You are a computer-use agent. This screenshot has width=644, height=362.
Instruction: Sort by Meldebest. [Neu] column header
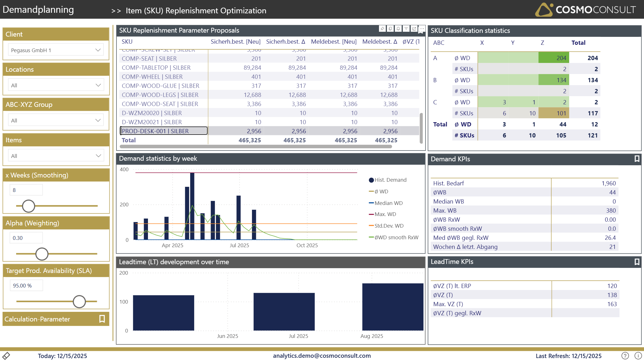[x=334, y=42]
